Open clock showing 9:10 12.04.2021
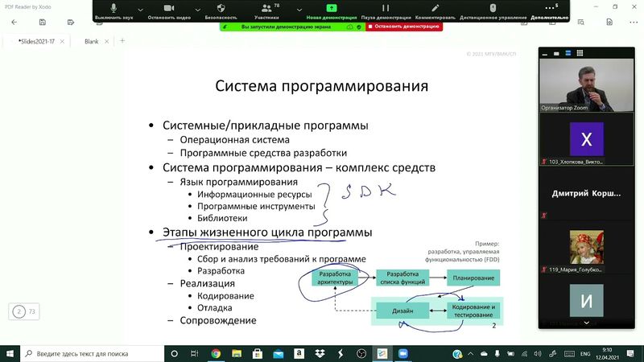Image resolution: width=644 pixels, height=362 pixels. (607, 353)
